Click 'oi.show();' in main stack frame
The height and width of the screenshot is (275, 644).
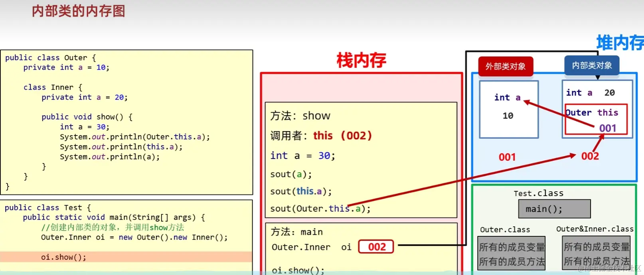click(298, 270)
